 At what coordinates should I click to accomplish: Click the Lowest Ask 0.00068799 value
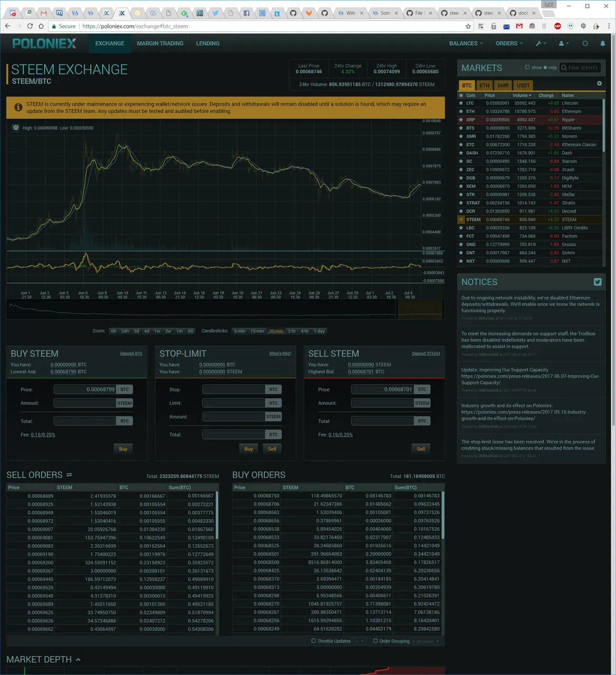63,372
